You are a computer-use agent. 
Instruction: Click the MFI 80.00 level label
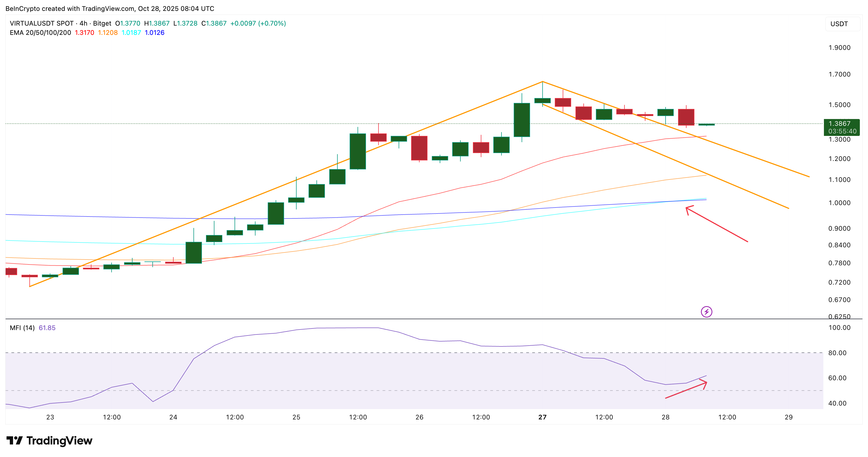[837, 353]
